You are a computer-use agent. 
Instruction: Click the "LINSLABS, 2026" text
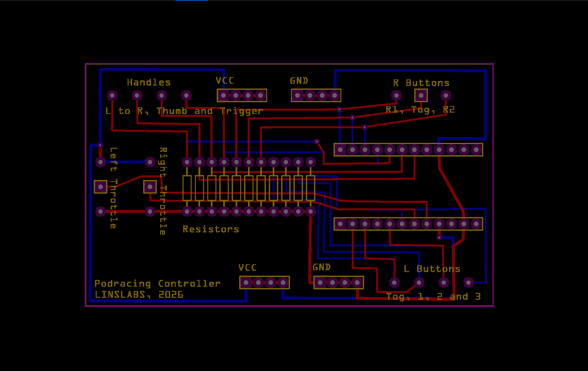pos(139,295)
